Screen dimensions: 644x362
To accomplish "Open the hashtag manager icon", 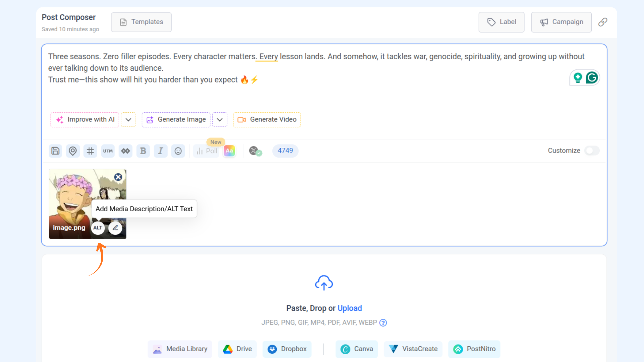I will (x=90, y=151).
